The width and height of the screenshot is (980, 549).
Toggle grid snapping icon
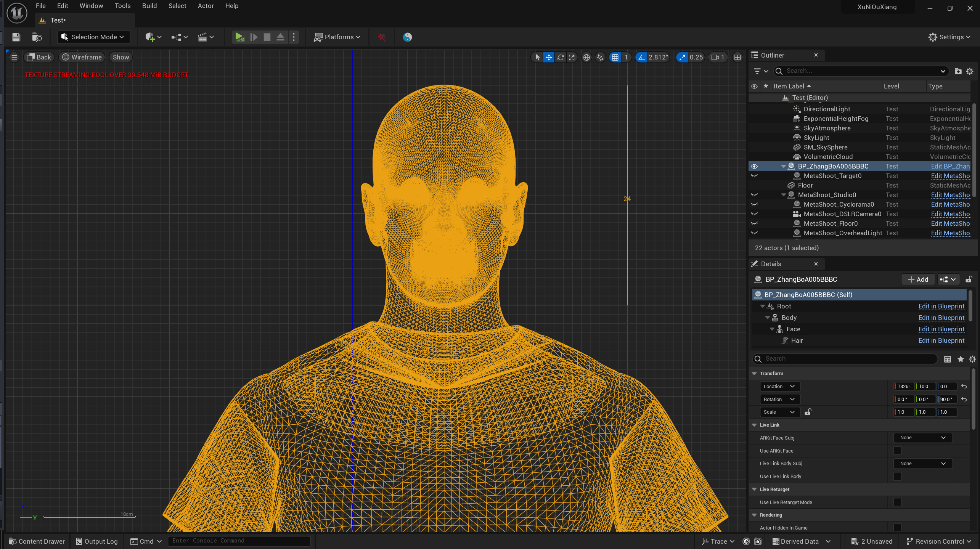(615, 57)
